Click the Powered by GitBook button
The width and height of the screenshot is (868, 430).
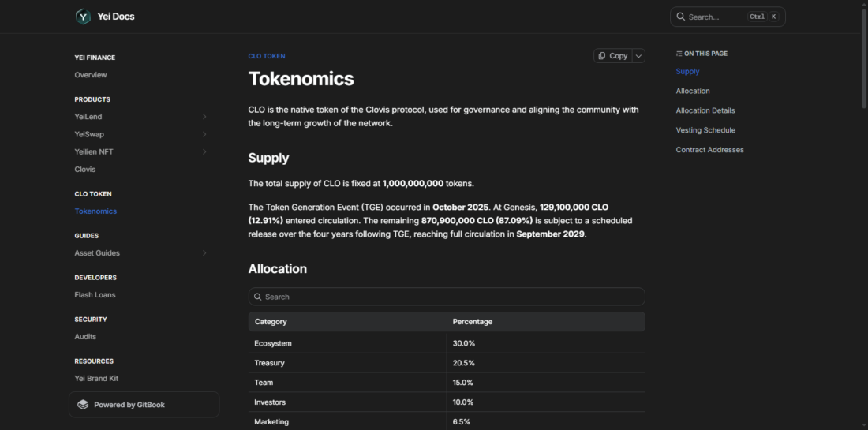(x=144, y=405)
